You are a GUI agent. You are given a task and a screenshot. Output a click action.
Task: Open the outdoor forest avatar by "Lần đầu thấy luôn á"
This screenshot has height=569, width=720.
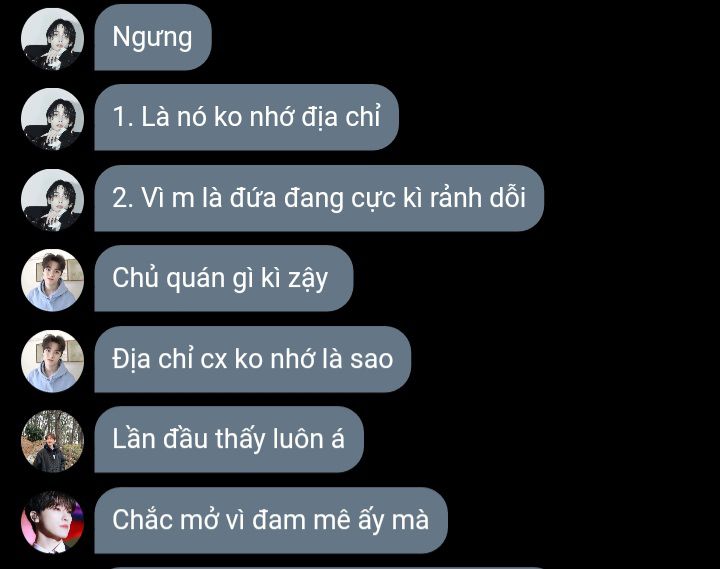(52, 441)
